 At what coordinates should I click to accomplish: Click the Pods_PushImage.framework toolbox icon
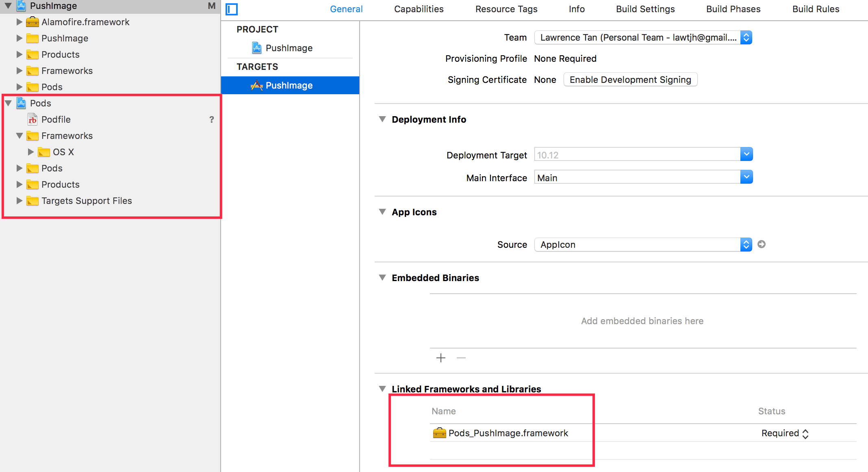439,433
